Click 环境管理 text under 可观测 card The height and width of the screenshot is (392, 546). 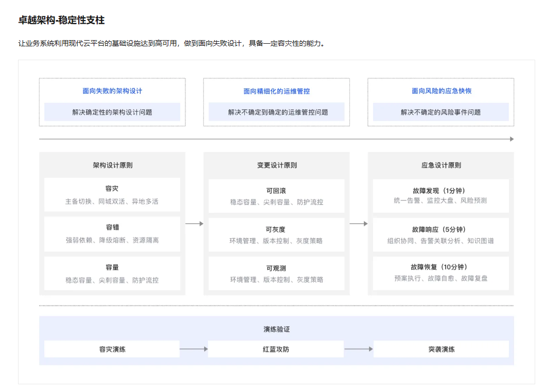[243, 279]
